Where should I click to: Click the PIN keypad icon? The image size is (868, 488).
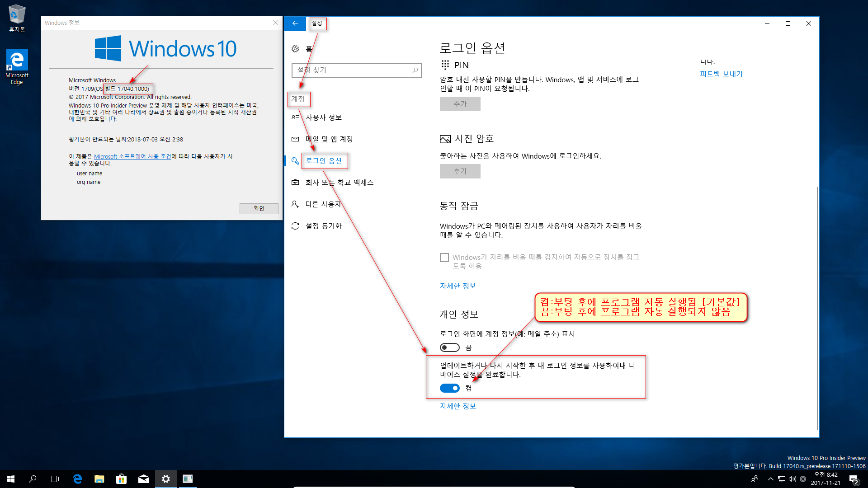click(445, 65)
